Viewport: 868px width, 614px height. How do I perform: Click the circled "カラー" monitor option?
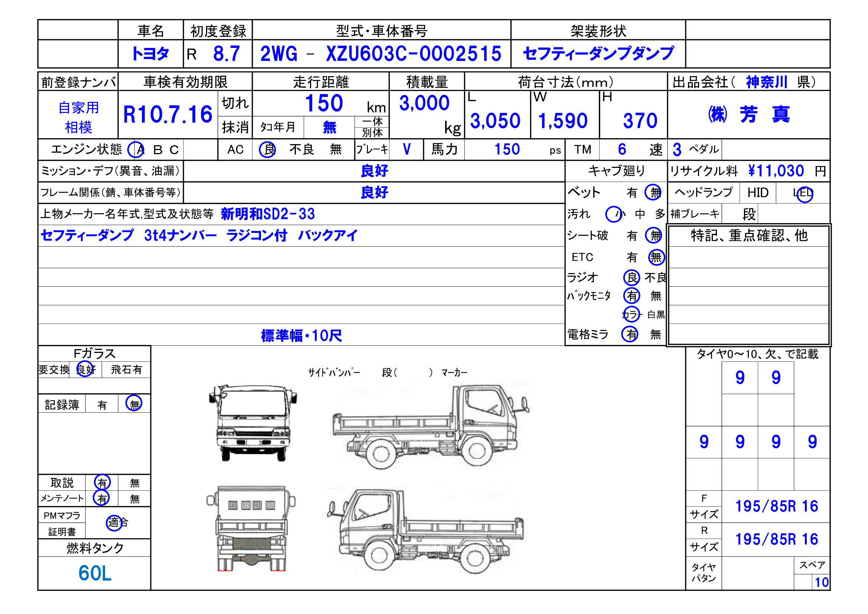pos(632,314)
